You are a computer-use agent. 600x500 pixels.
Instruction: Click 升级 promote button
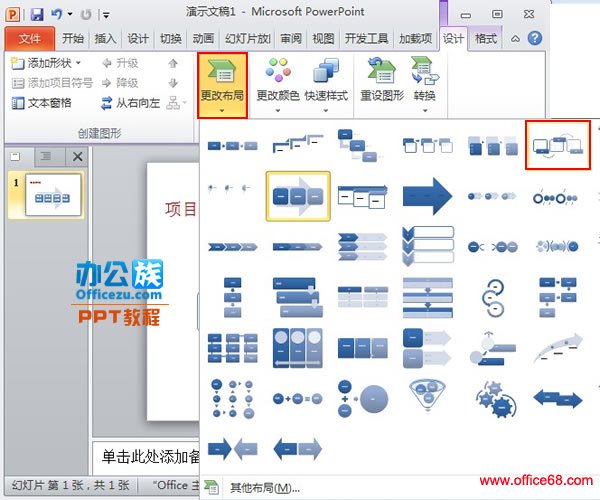(120, 63)
